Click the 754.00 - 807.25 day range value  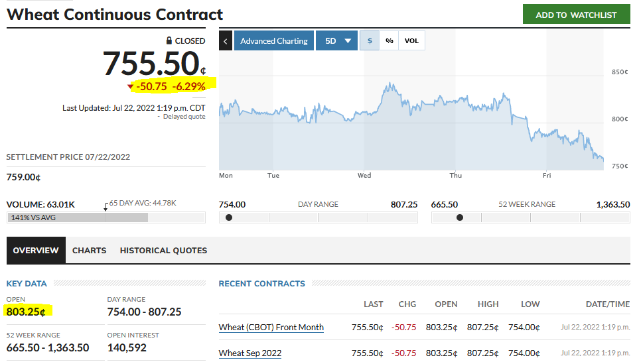[x=144, y=312]
